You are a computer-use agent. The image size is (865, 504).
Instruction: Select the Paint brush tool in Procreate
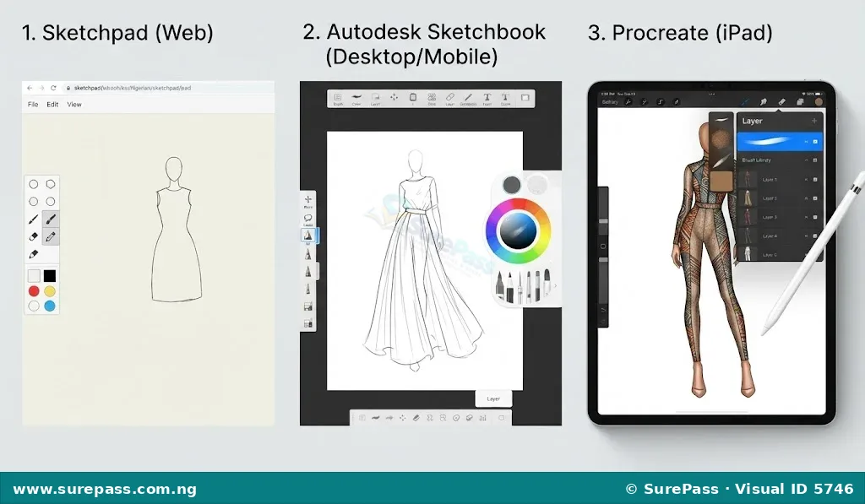tap(745, 102)
